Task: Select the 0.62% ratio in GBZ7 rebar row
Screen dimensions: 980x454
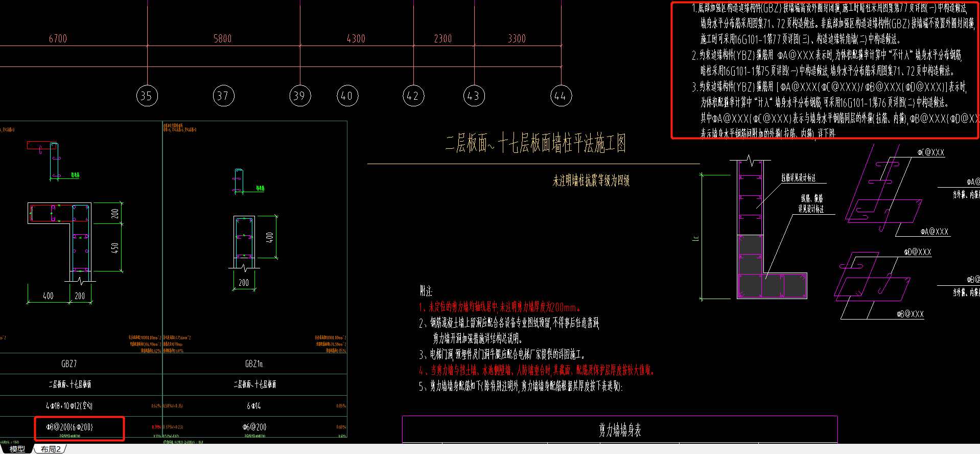Action: tap(156, 406)
